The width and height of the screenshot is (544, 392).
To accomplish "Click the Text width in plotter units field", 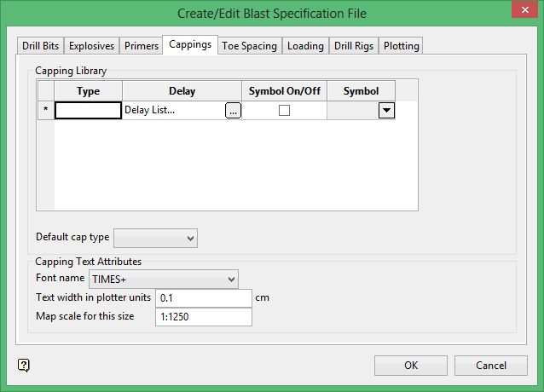I will tap(203, 298).
